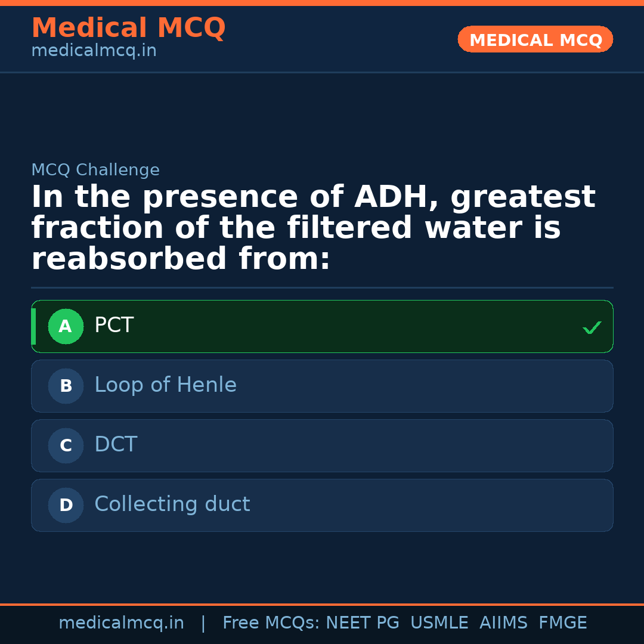
Task: Open the medicalmcq.in link in header
Action: click(x=94, y=51)
